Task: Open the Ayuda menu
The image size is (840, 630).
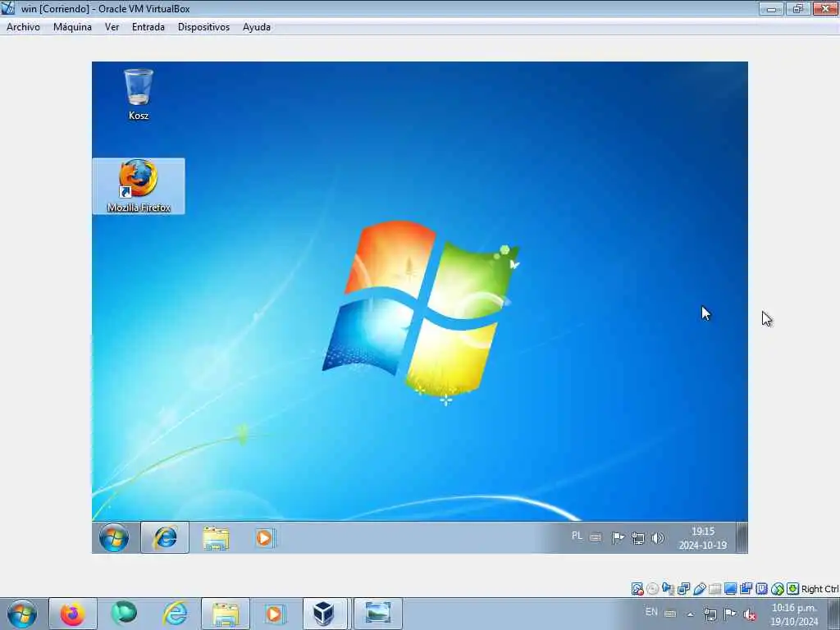Action: coord(257,27)
